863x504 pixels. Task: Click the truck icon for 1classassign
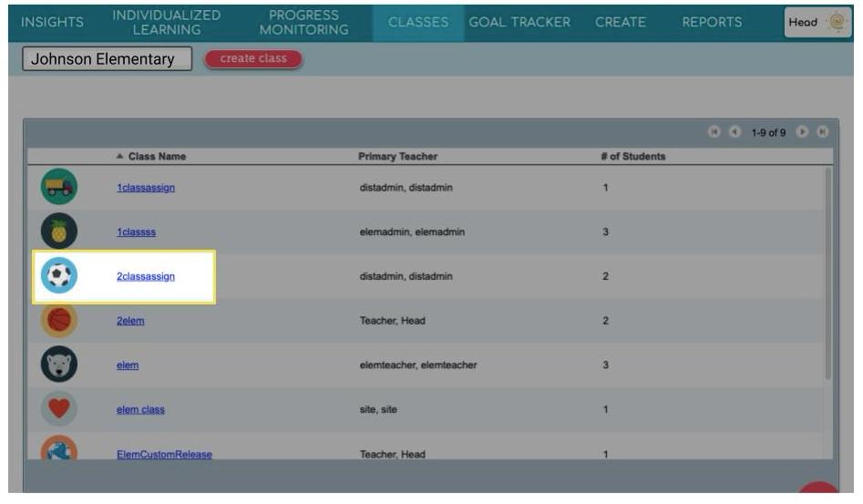(x=59, y=187)
